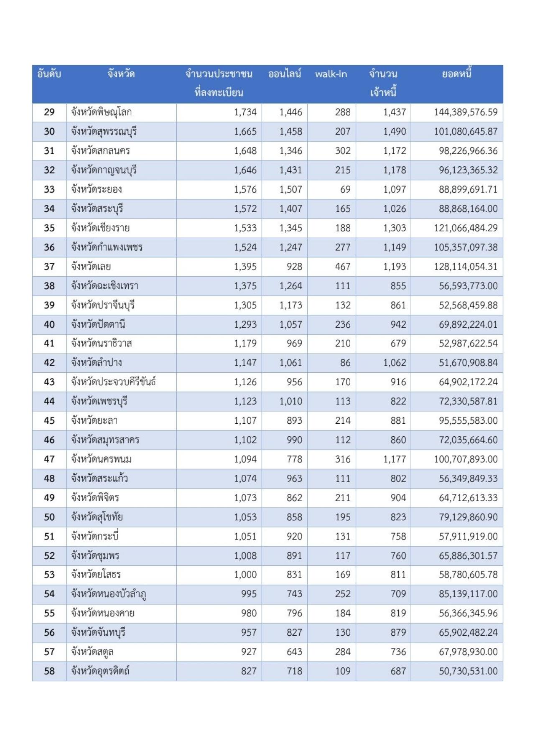
Task: Click the จังหวัด column header
Action: (x=121, y=74)
